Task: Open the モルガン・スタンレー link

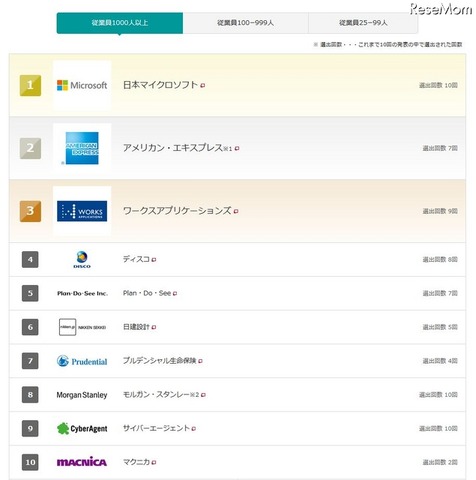Action: click(x=156, y=394)
